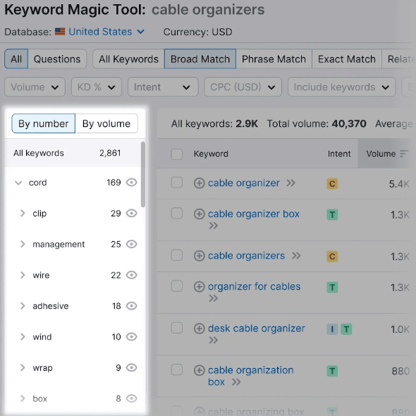Open the CPC (USD) filter dropdown

click(243, 87)
